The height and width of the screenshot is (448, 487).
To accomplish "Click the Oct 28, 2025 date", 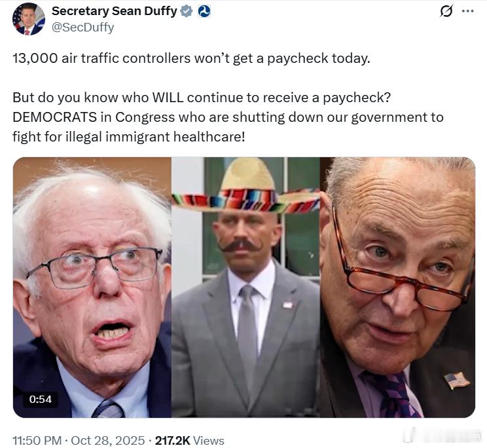I will pyautogui.click(x=108, y=440).
